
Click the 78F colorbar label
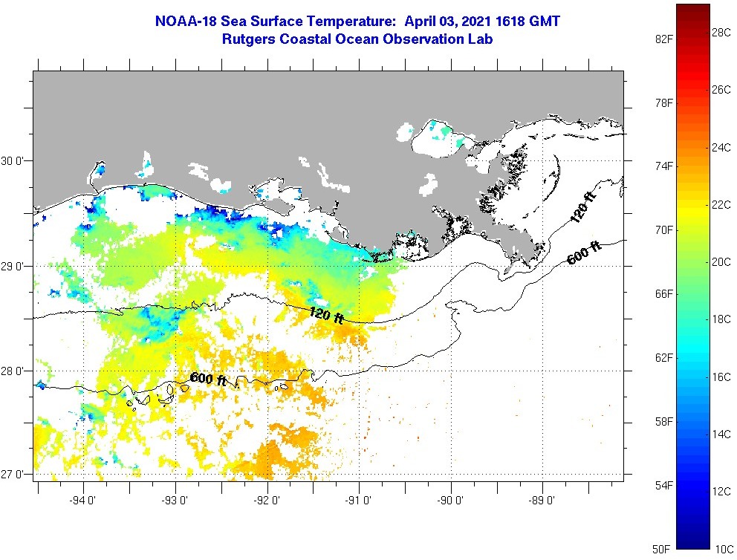(663, 102)
